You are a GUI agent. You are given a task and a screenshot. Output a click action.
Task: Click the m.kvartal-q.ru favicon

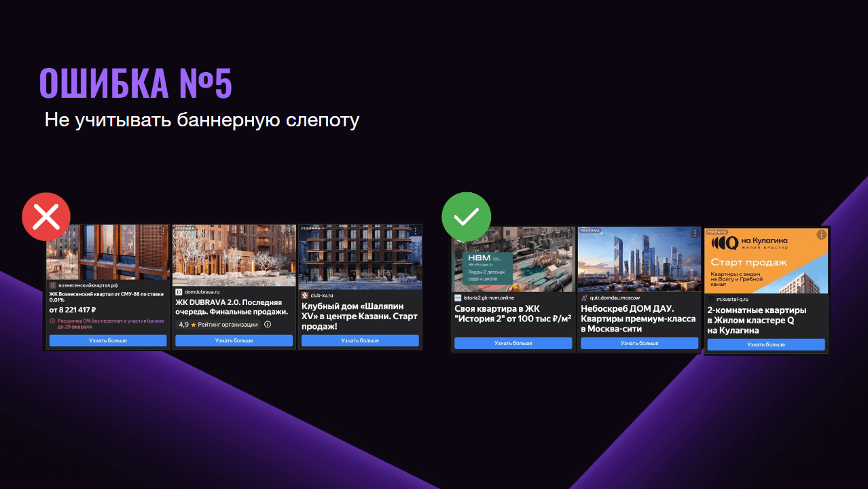pyautogui.click(x=711, y=299)
